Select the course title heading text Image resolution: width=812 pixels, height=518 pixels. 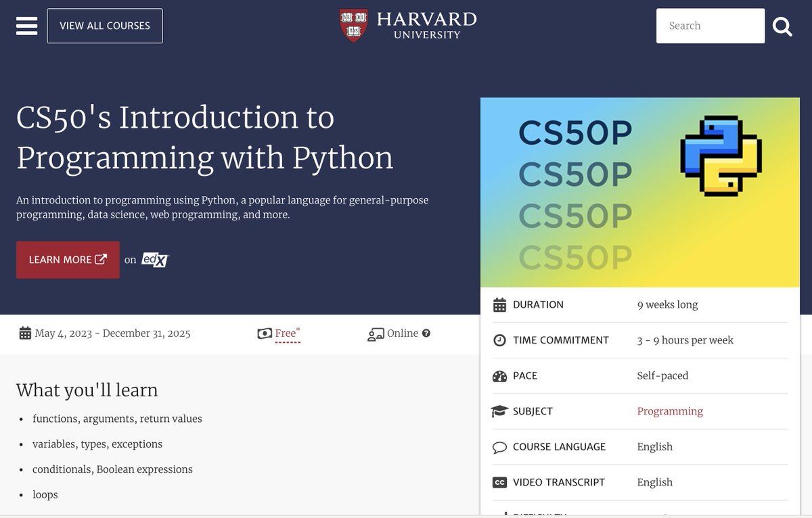click(204, 137)
